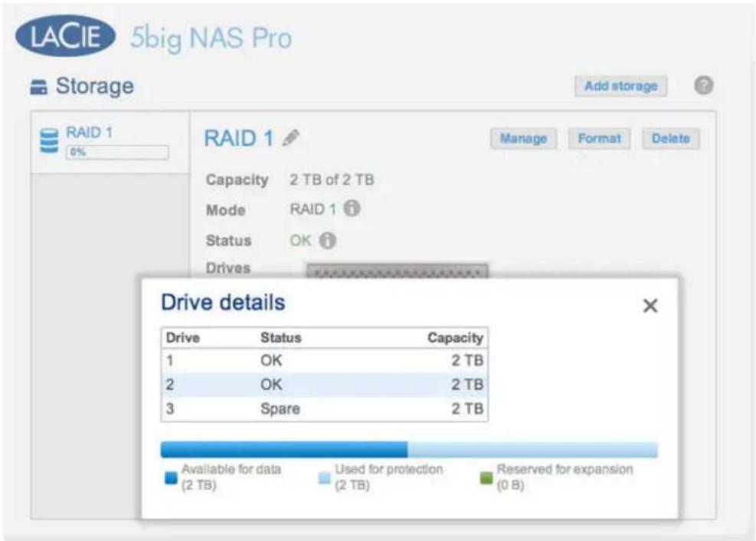
Task: Select the RAID 1 volume stack icon
Action: [x=49, y=141]
